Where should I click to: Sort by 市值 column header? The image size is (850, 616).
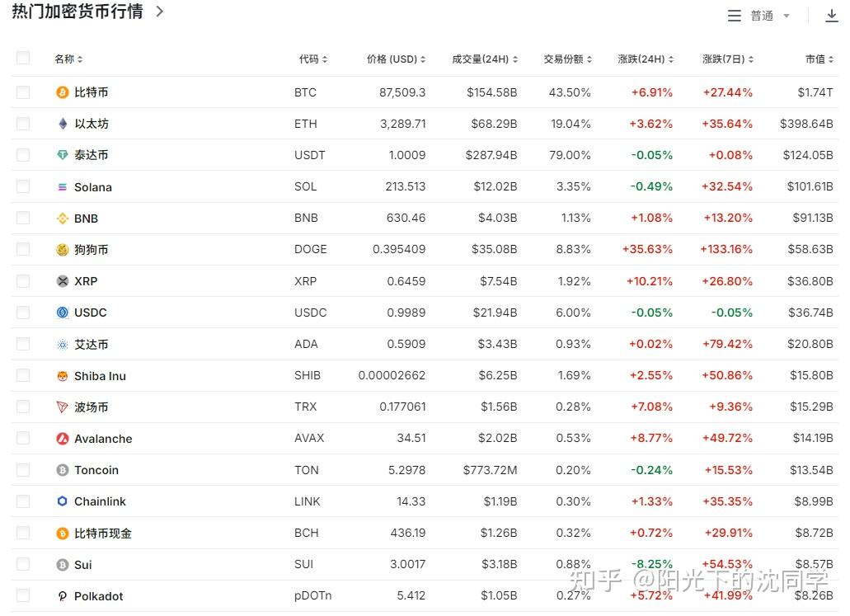[x=819, y=59]
